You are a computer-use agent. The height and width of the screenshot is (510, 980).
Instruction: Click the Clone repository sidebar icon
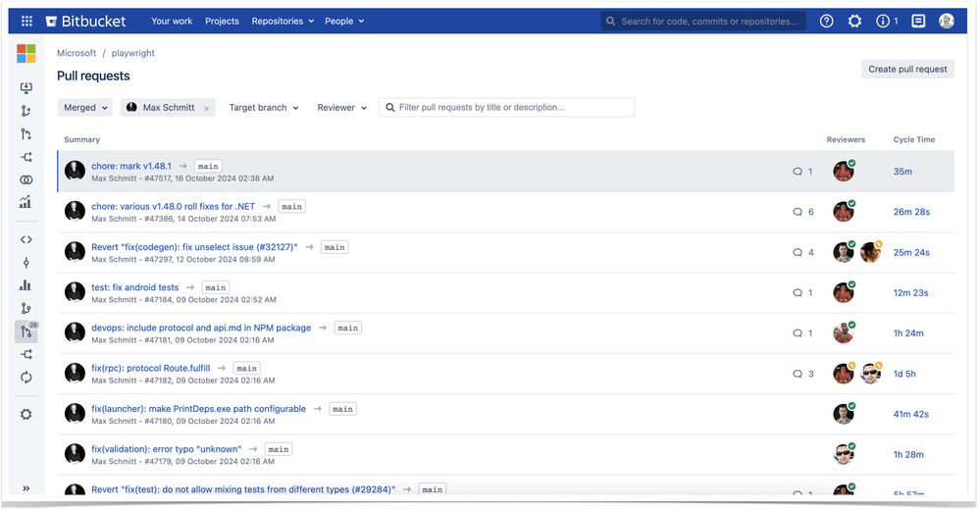point(26,88)
